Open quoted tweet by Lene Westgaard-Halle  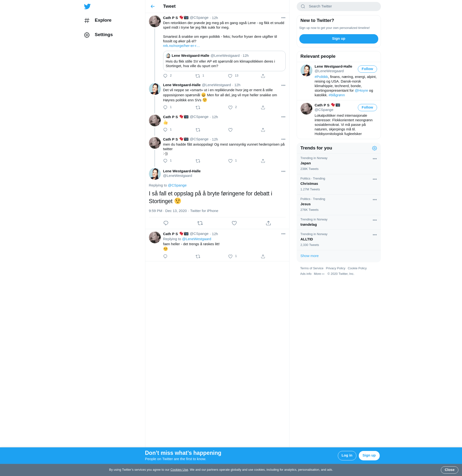224,61
